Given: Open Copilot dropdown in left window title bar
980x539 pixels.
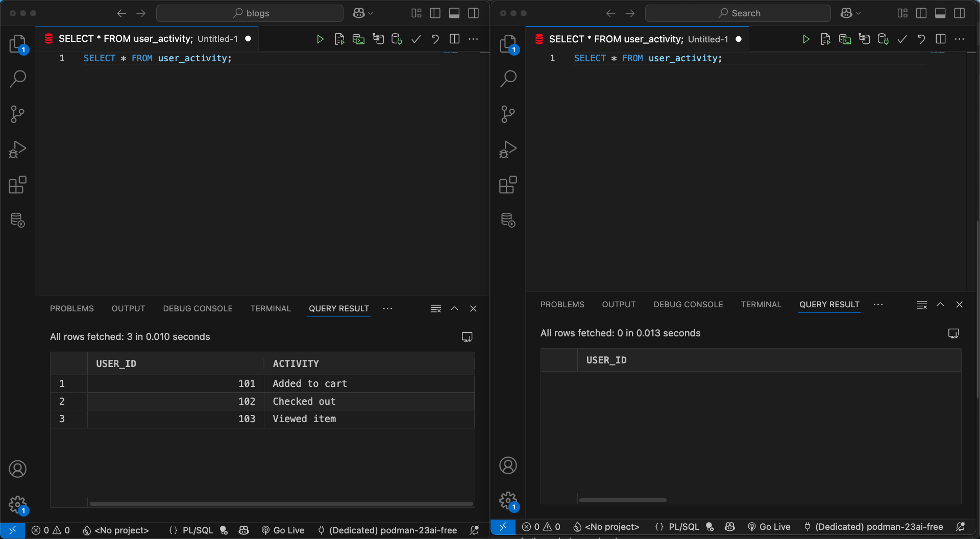Looking at the screenshot, I should 363,13.
